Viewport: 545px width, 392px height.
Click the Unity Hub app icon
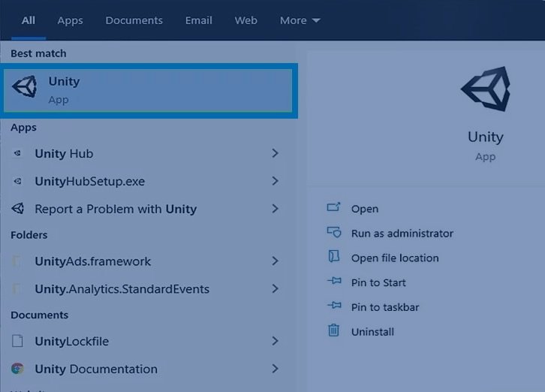tap(17, 153)
